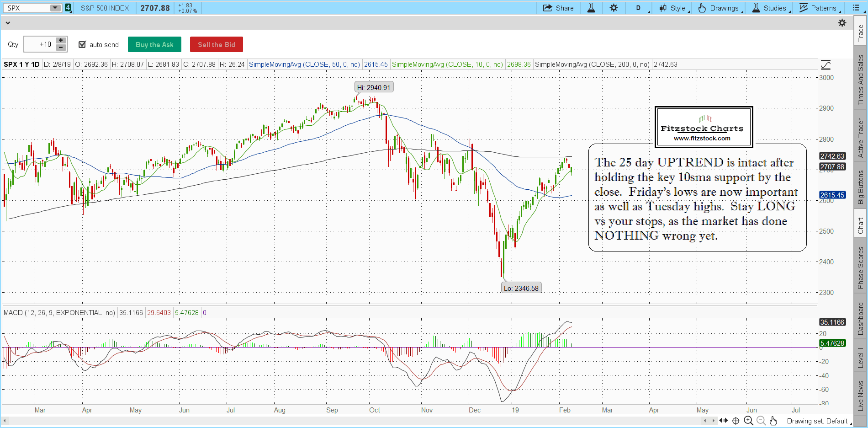Image resolution: width=868 pixels, height=428 pixels.
Task: Activate the pan hand tool at bottom
Action: point(773,421)
